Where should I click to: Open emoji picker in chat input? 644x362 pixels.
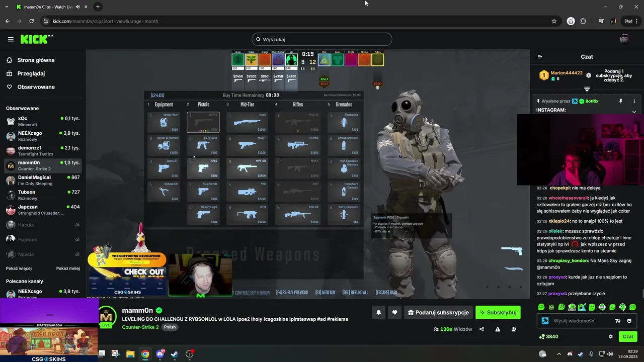click(x=629, y=321)
